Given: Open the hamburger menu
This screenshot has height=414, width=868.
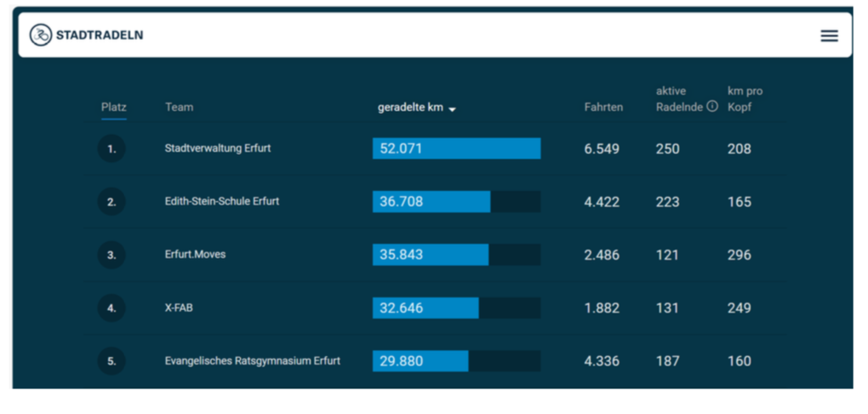Looking at the screenshot, I should point(828,36).
